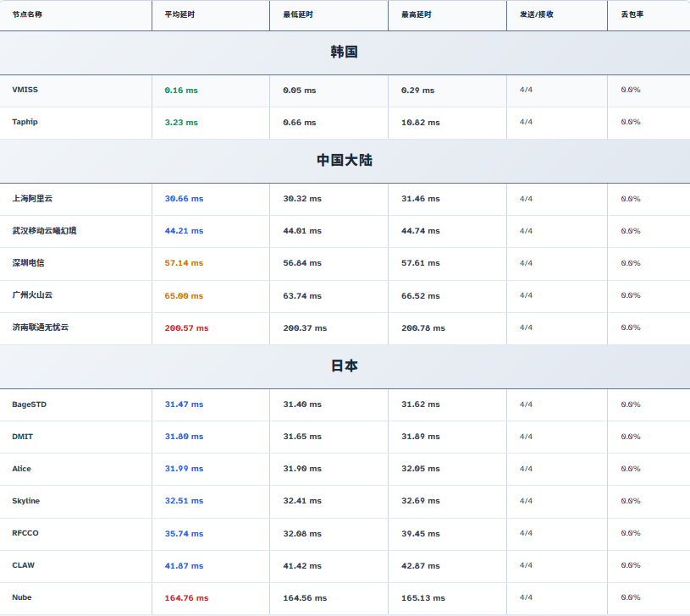Click the 39.45 ms maximum for RFCCO
This screenshot has height=616, width=690.
point(420,534)
